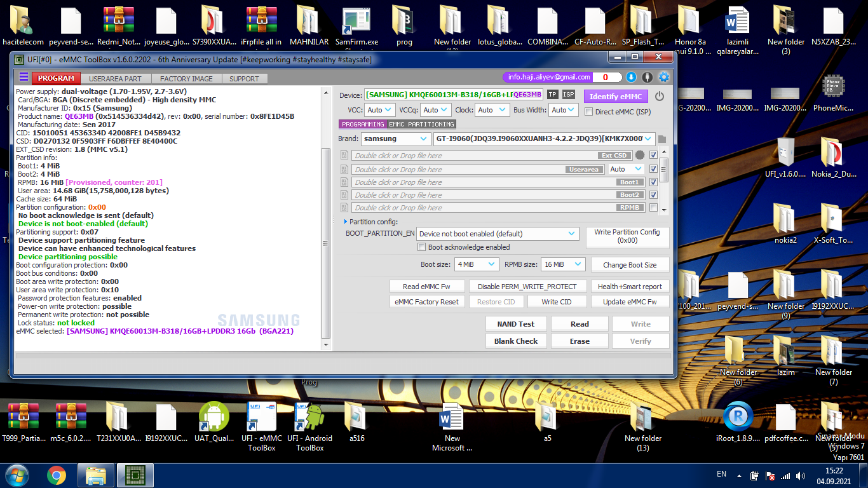Click the file list scrollbar down arrow
Viewport: 868px width, 488px height.
point(665,209)
